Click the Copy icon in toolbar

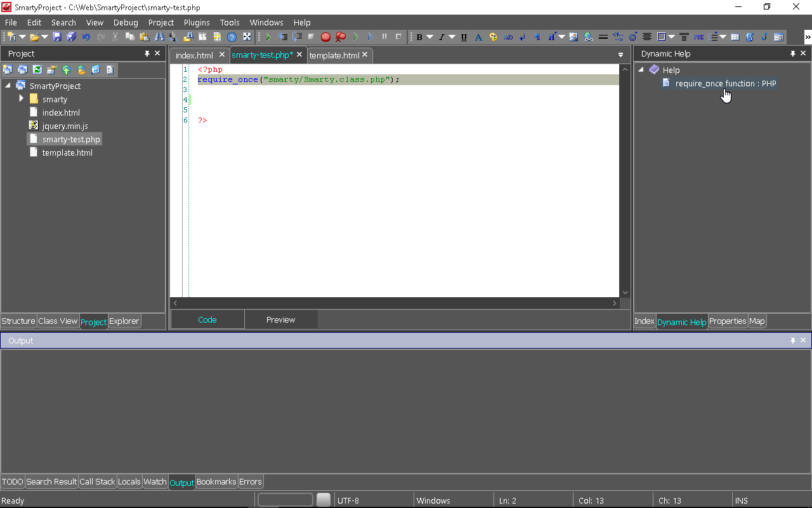[x=129, y=37]
